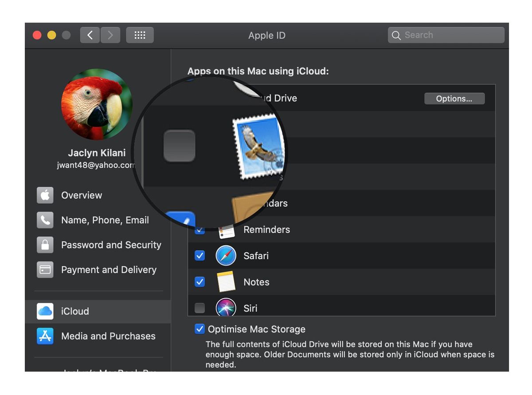Enable the Siri checkbox
Screen dimensions: 532x395
tap(199, 308)
